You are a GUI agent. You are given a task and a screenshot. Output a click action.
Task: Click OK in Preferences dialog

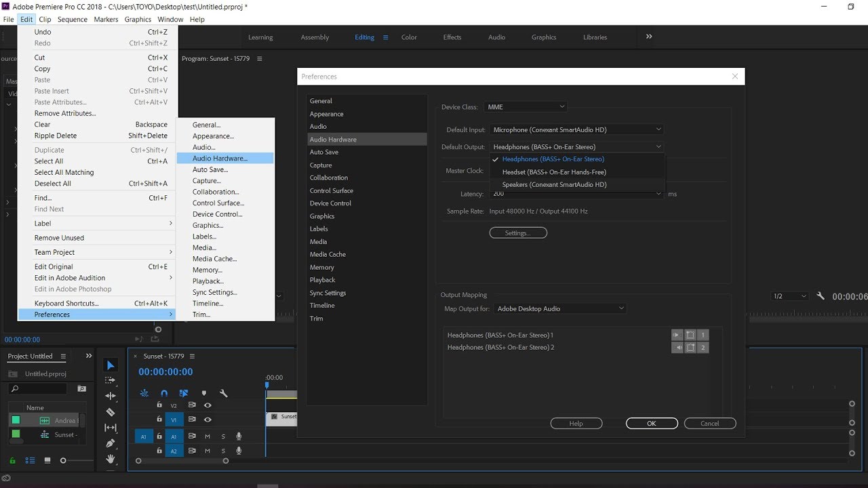click(x=652, y=423)
